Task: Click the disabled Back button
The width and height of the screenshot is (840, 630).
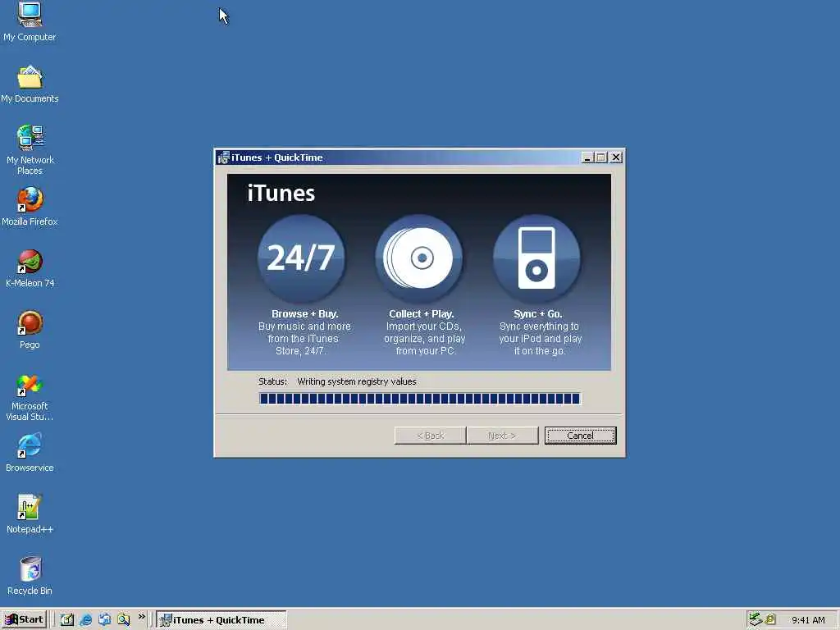Action: click(430, 436)
